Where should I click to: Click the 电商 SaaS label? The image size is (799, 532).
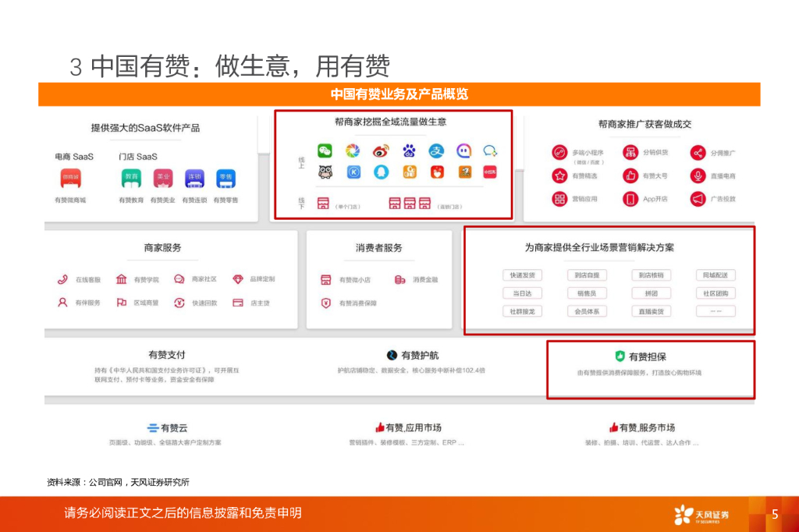click(x=74, y=157)
